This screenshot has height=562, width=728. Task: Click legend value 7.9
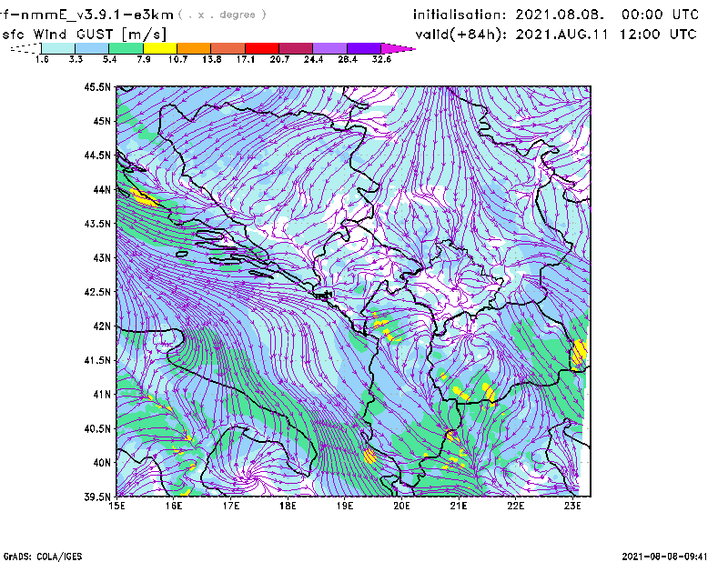144,59
